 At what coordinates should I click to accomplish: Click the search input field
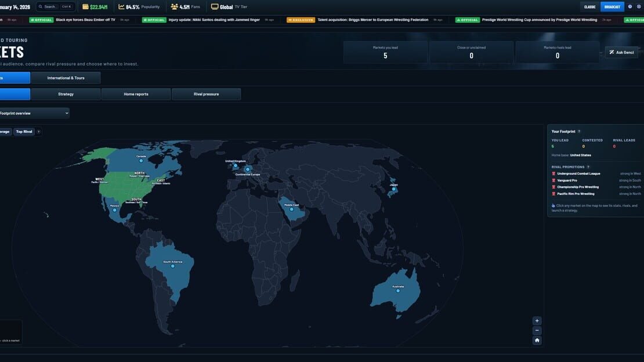pyautogui.click(x=56, y=6)
